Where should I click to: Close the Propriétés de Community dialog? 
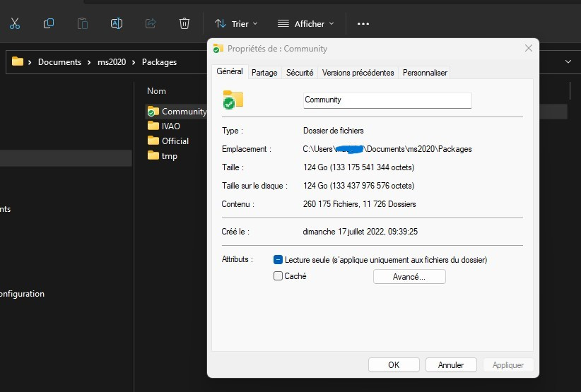(x=529, y=48)
